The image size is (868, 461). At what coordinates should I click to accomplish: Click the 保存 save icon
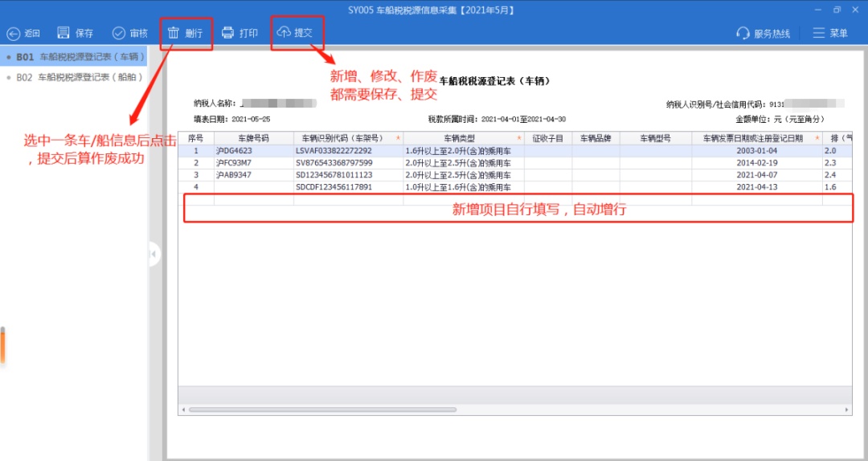[64, 33]
